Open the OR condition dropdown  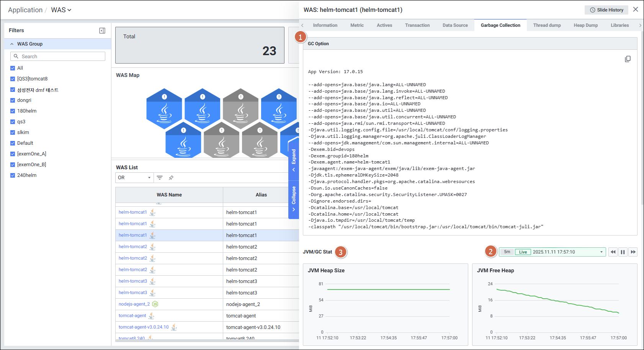pos(134,178)
